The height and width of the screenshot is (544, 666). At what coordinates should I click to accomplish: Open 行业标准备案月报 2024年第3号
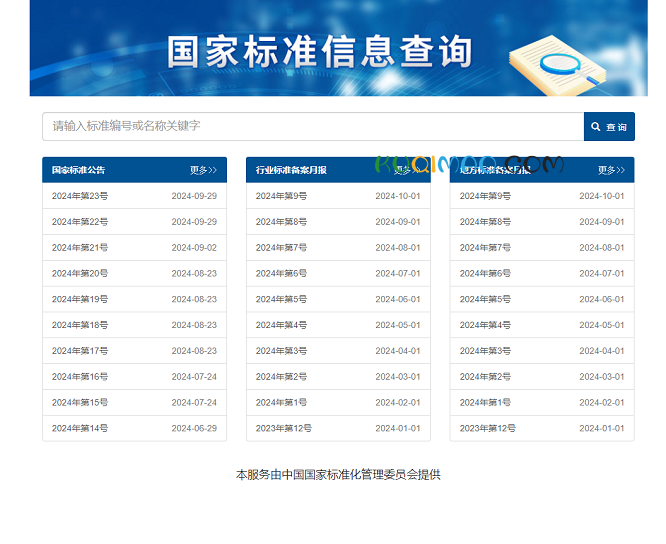281,351
